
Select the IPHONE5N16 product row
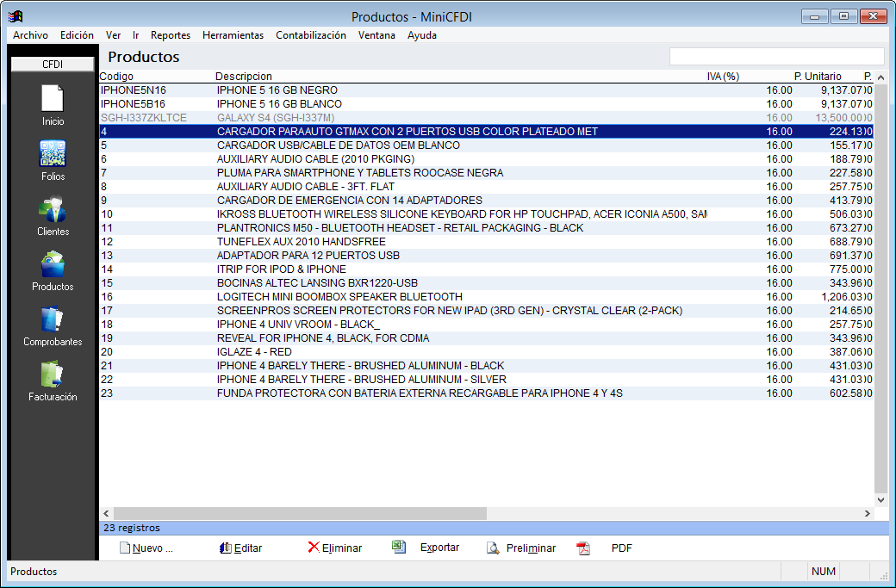click(x=486, y=90)
